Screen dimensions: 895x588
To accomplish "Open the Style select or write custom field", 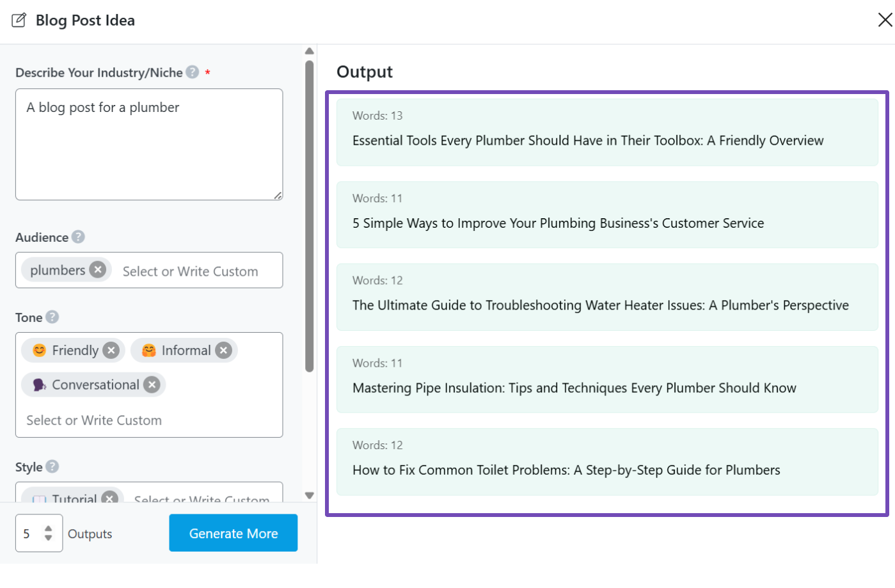I will point(202,498).
